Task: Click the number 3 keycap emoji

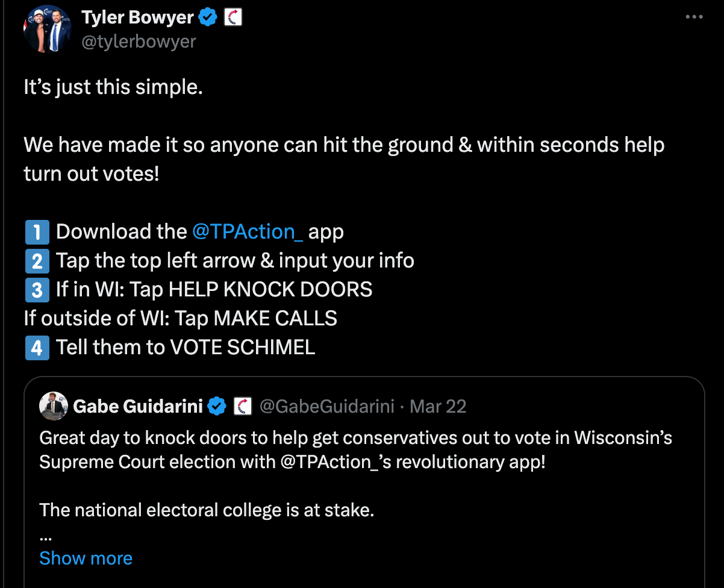Action: 36,290
